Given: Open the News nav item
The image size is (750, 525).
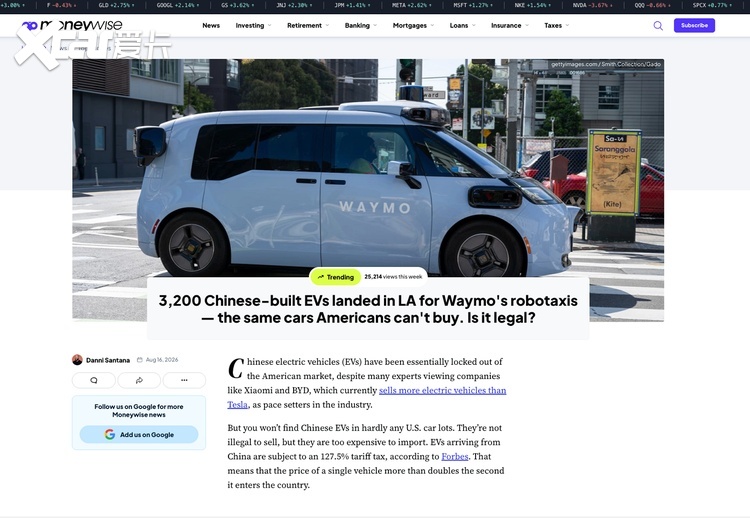Looking at the screenshot, I should tap(211, 25).
